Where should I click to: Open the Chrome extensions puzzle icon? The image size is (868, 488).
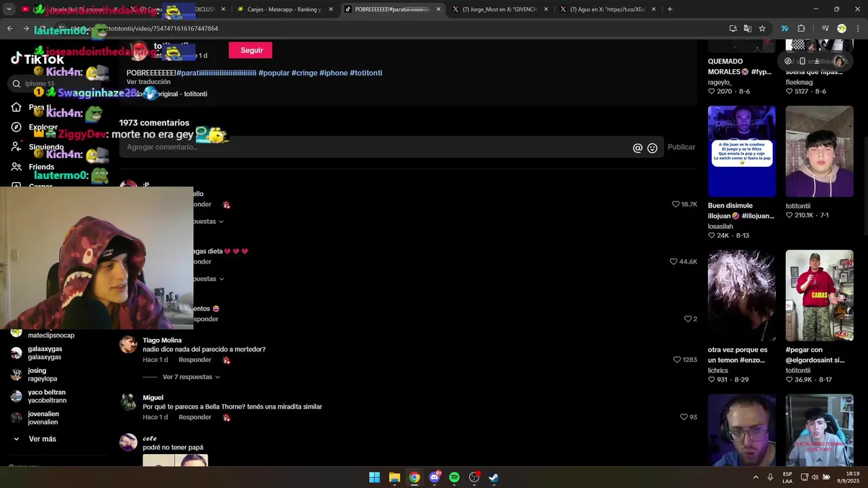pos(802,28)
